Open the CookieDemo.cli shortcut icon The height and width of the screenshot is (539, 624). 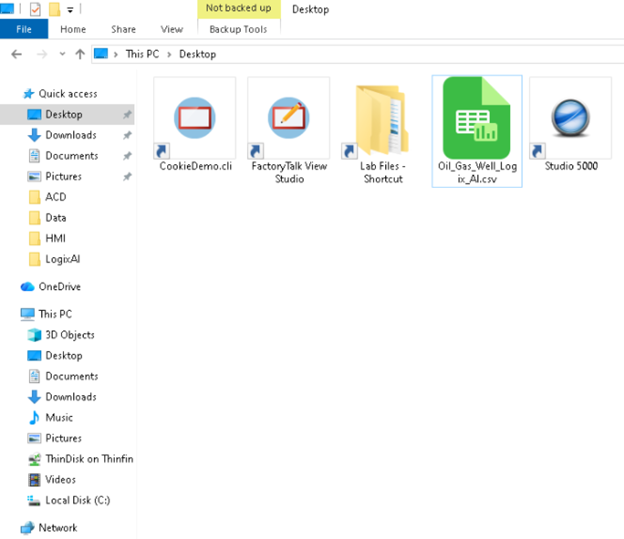point(195,118)
